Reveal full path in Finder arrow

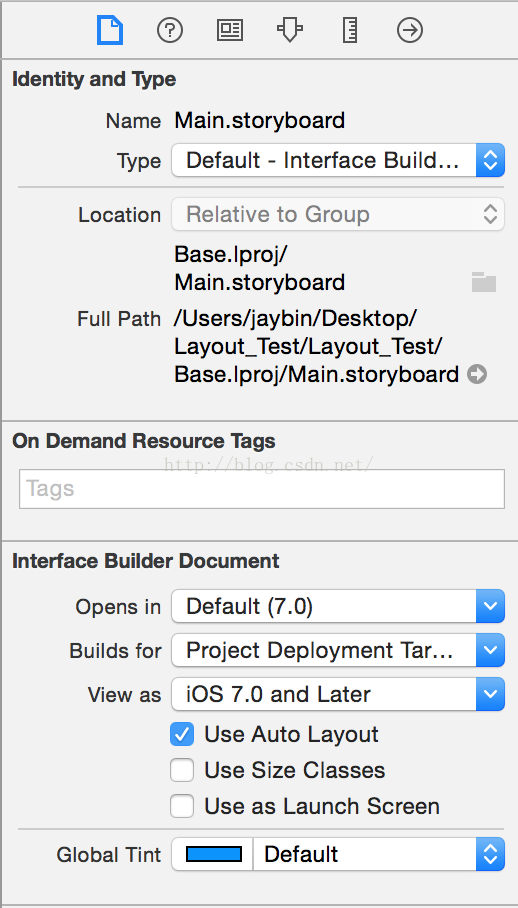pos(477,375)
